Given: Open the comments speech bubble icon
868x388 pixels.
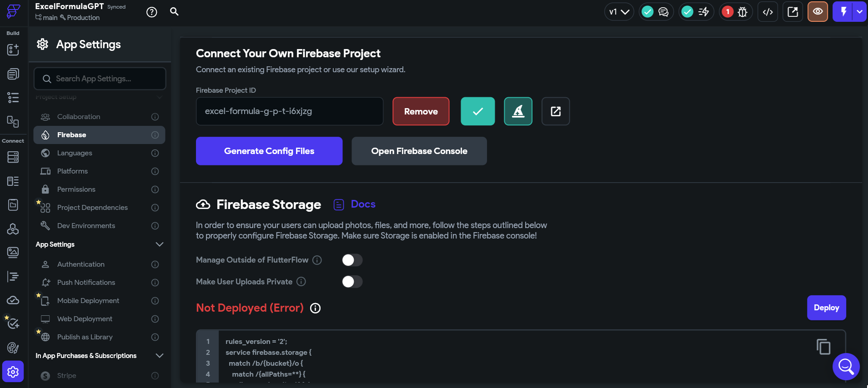Looking at the screenshot, I should 663,12.
